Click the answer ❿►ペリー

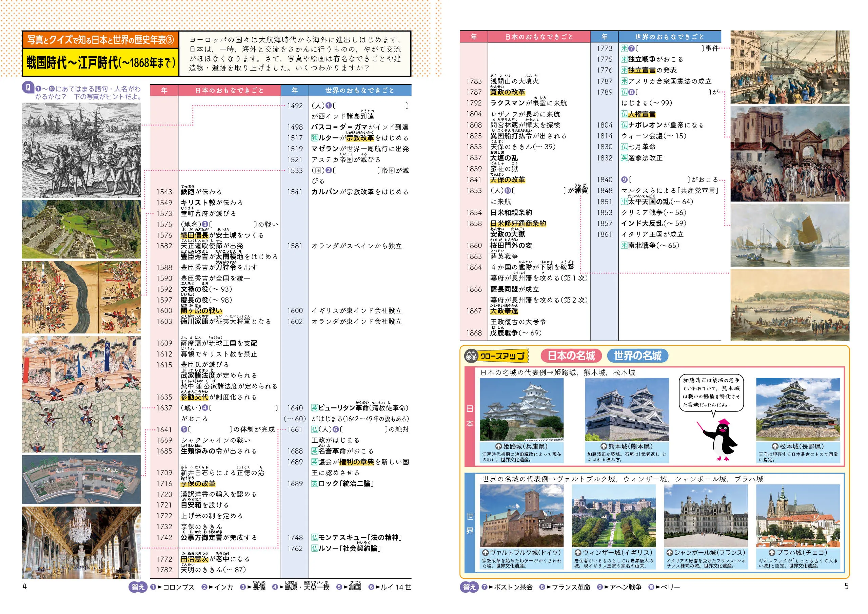[664, 587]
